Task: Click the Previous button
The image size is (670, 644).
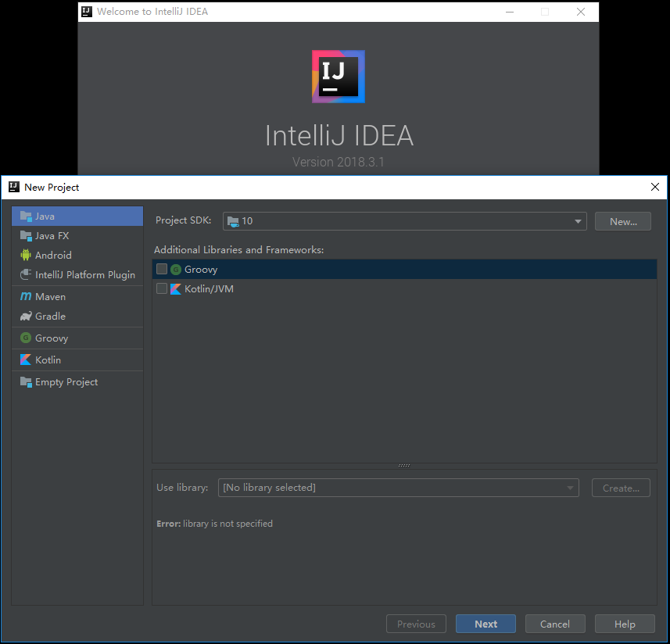Action: [x=416, y=624]
